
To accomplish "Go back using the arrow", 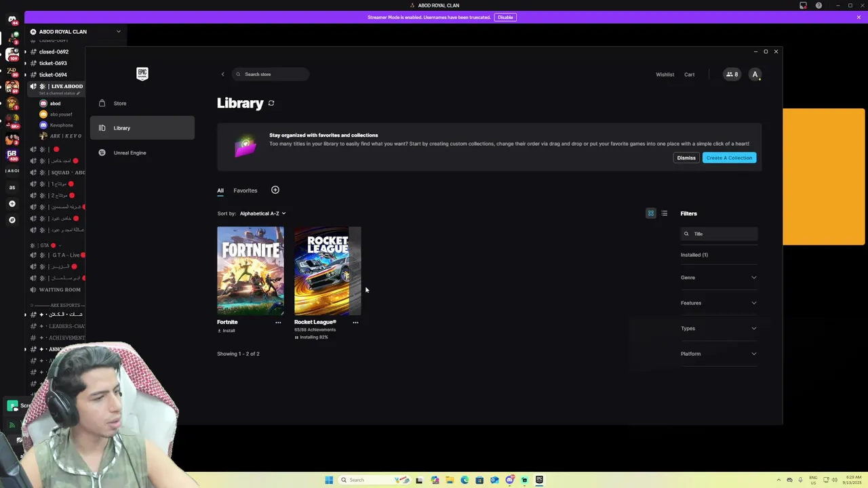I will click(222, 74).
